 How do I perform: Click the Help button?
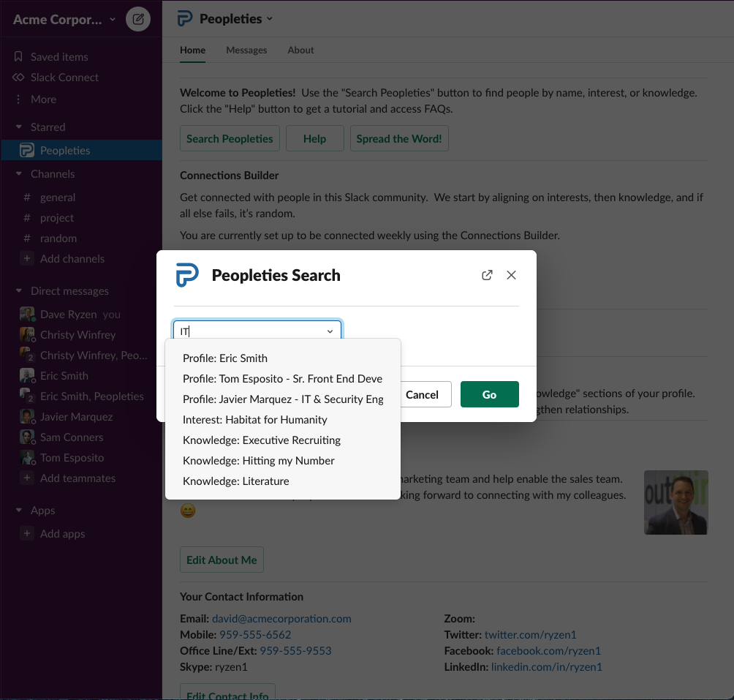coord(314,138)
